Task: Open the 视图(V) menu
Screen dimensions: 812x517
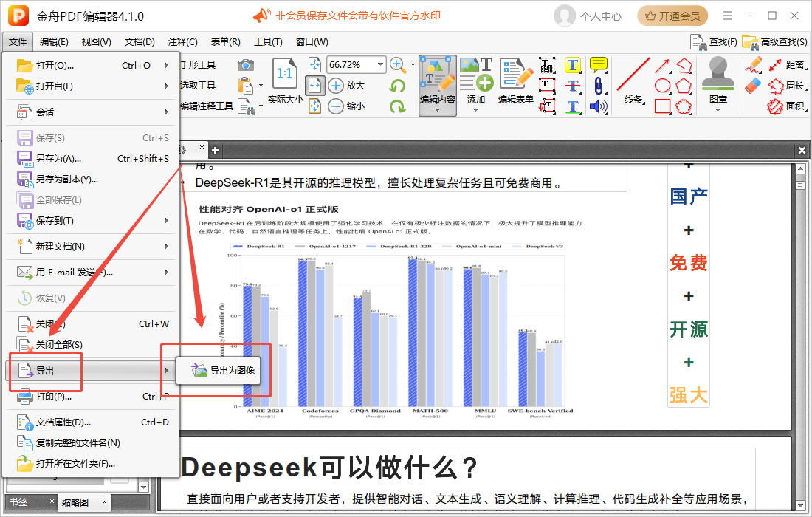Action: click(96, 42)
